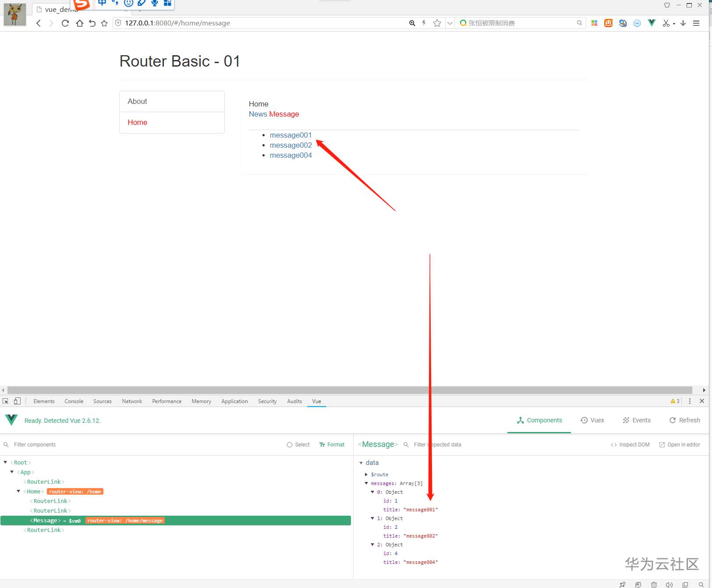Click the magnifier icon in the status bar

(x=701, y=584)
